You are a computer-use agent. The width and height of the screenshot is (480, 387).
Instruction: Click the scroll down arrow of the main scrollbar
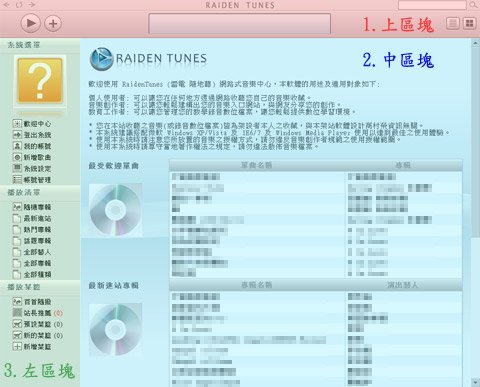(475, 381)
